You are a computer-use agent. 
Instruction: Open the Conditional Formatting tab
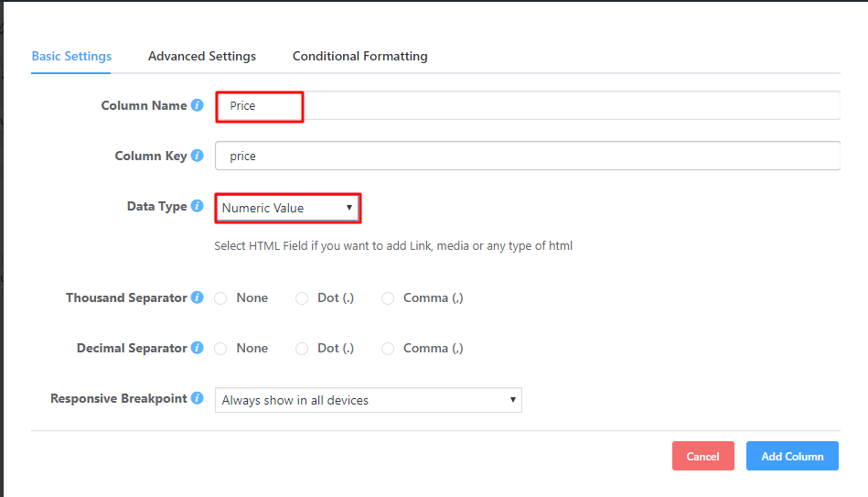click(359, 56)
